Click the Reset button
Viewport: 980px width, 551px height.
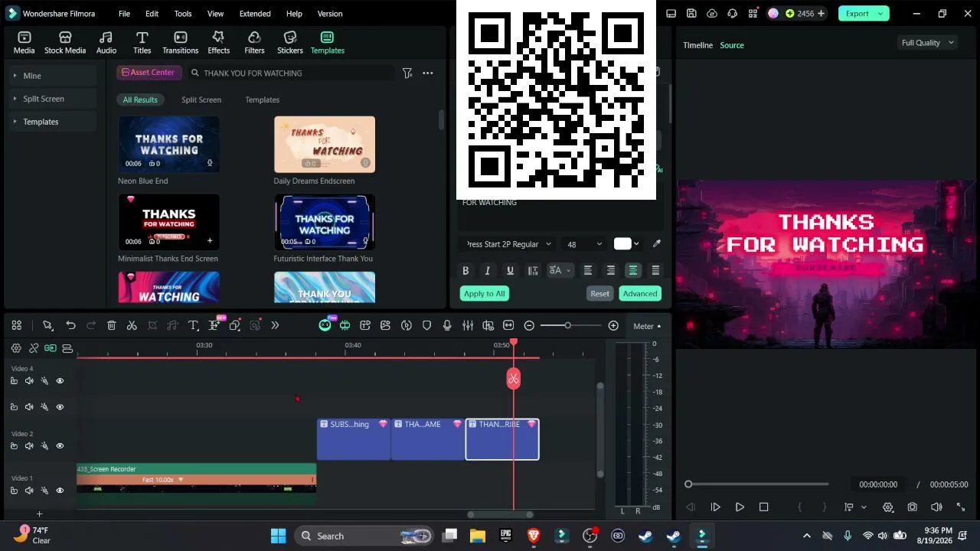pos(599,294)
